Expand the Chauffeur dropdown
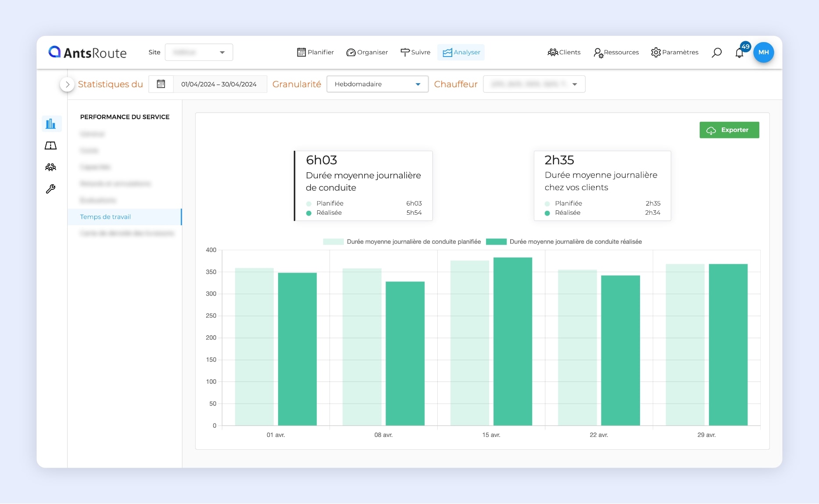The height and width of the screenshot is (504, 819). (534, 84)
